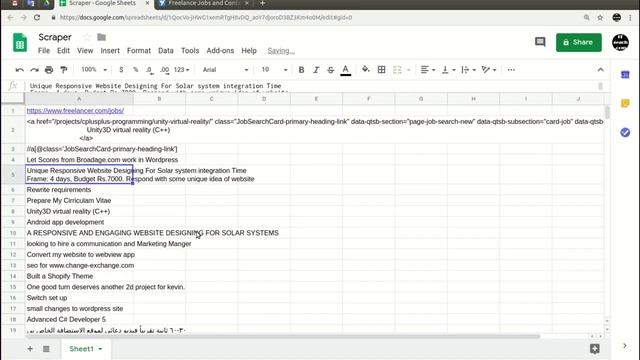
Task: Increase decimal places icon
Action: [164, 70]
